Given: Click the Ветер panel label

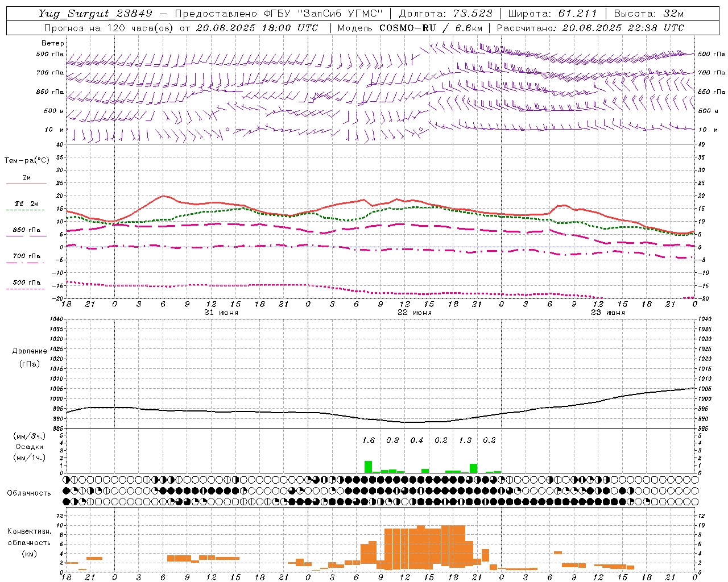Looking at the screenshot, I should (52, 43).
